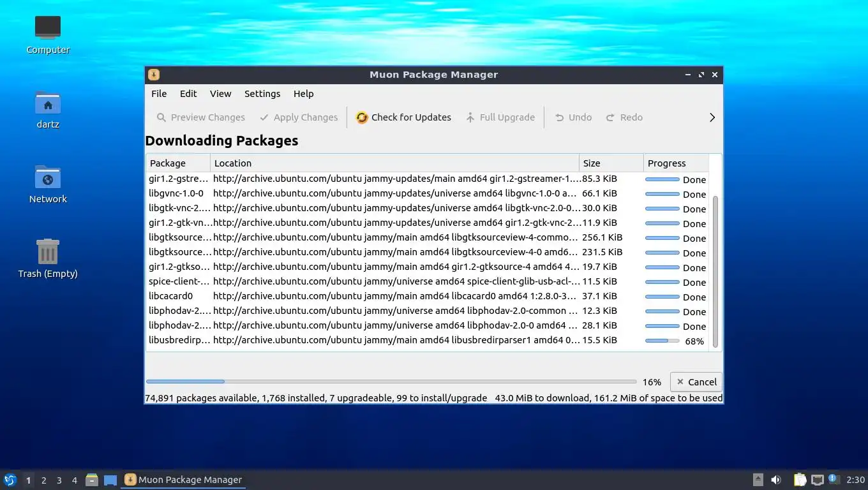Switch to workspace 2
Image resolution: width=868 pixels, height=490 pixels.
click(43, 480)
